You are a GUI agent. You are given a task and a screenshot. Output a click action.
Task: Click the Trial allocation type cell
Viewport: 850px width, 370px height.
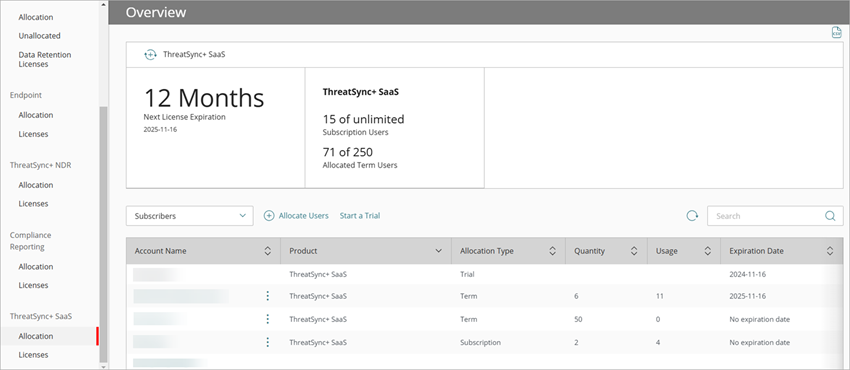[x=467, y=274]
